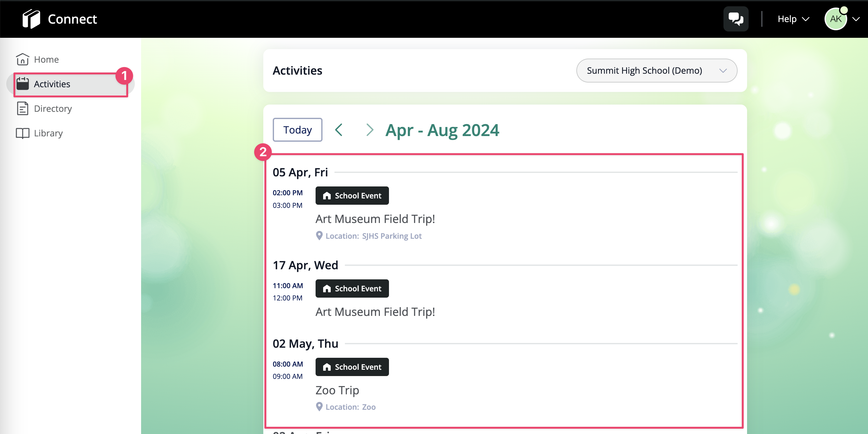The image size is (868, 434).
Task: Click the Library book icon
Action: coord(23,133)
